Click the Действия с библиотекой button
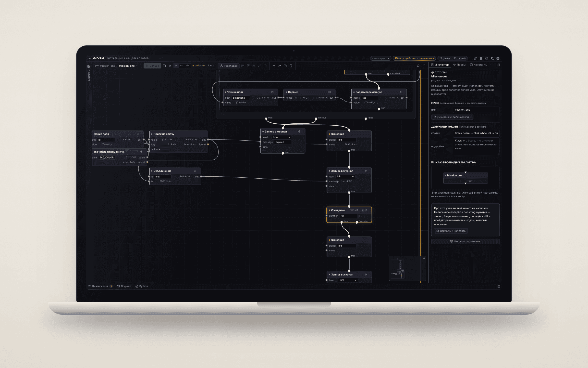 click(452, 117)
